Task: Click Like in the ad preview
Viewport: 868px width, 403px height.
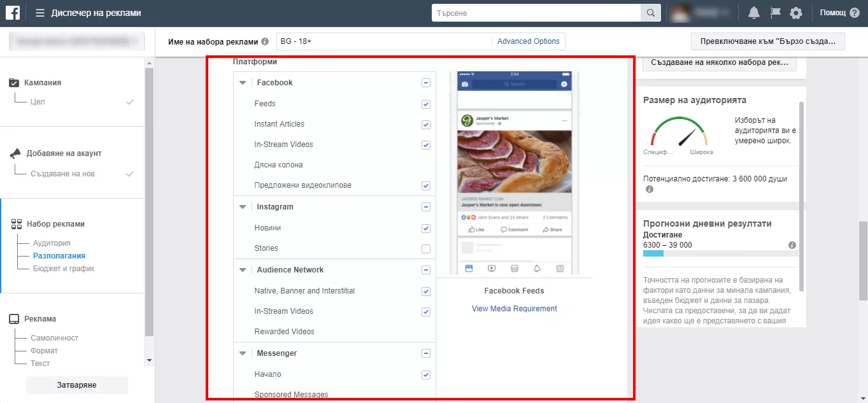Action: [476, 229]
